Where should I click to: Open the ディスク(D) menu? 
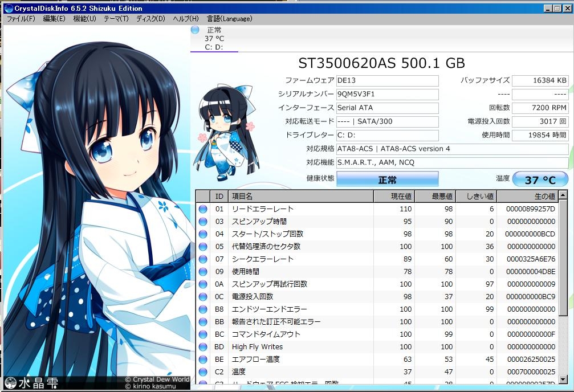(150, 19)
